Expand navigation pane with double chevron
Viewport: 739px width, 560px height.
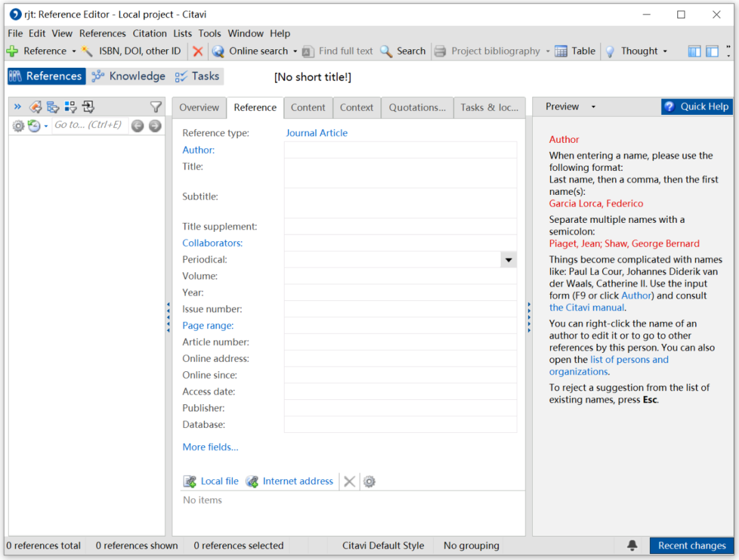(17, 107)
